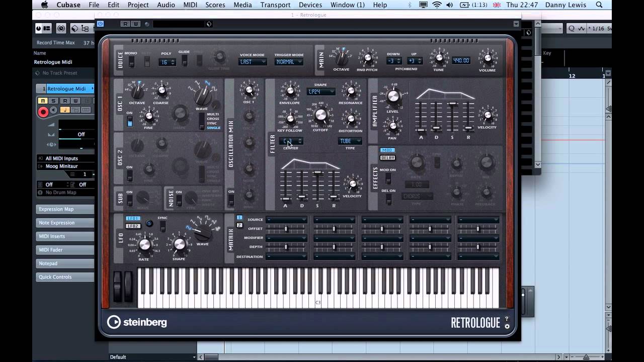Open the Trigger Mode NORMAL dropdown
644x362 pixels.
[x=289, y=62]
